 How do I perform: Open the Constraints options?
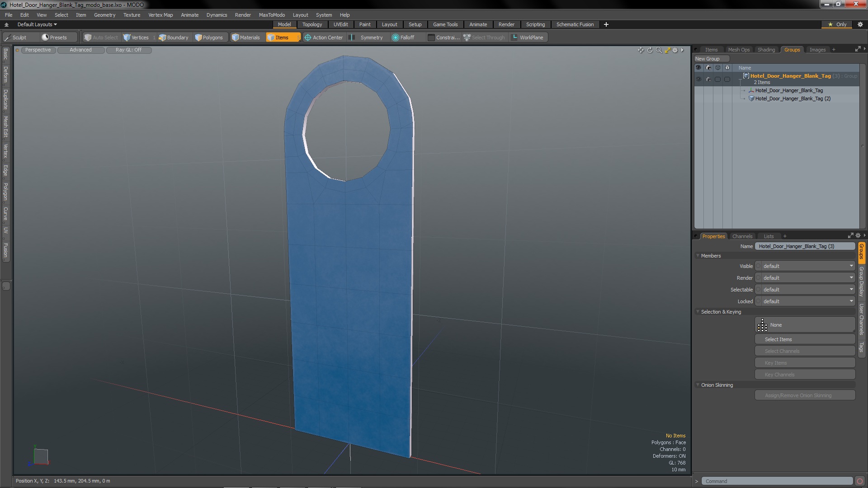click(x=443, y=38)
